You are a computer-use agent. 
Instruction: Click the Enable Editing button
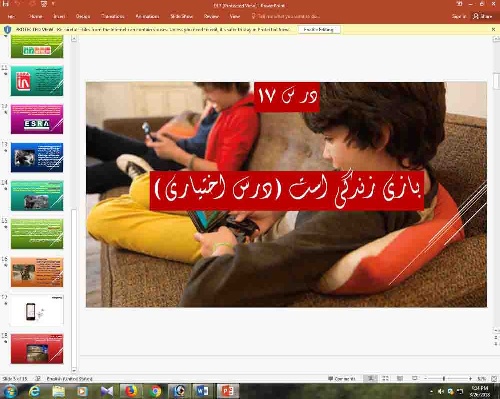pos(319,29)
